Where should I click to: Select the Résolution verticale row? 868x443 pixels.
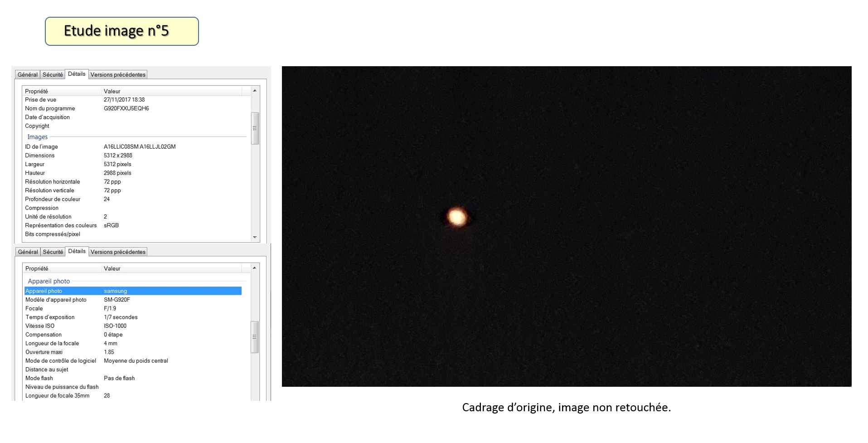pyautogui.click(x=133, y=190)
